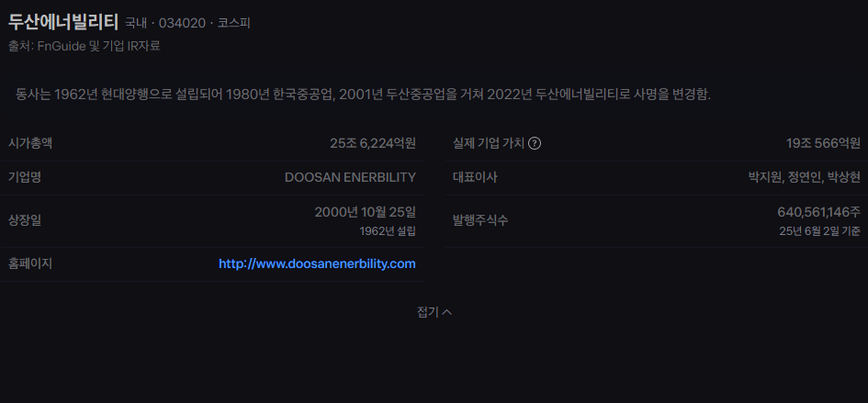The width and height of the screenshot is (868, 403).
Task: Click the 대표이사 names 박지원, 정연인, 박상현
Action: [805, 177]
